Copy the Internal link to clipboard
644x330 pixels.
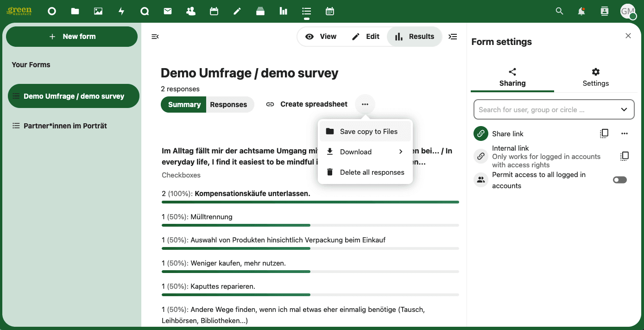click(x=625, y=156)
